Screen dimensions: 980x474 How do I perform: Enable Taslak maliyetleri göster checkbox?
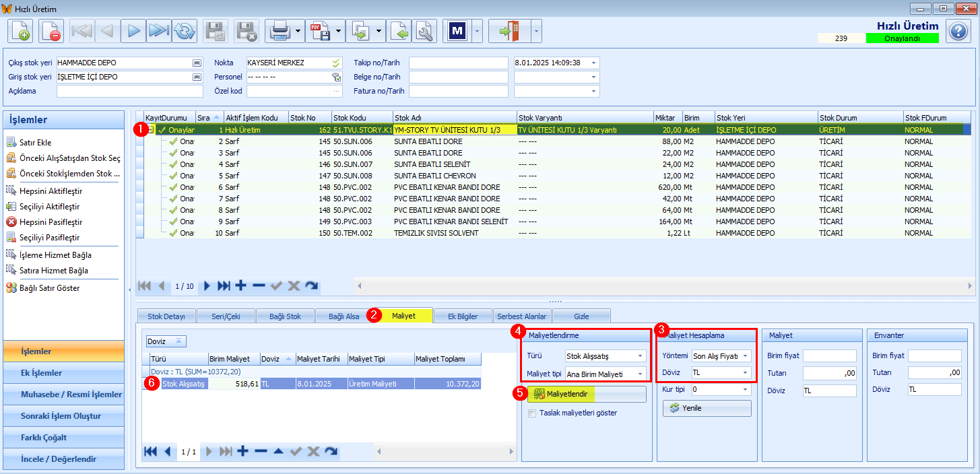(532, 413)
